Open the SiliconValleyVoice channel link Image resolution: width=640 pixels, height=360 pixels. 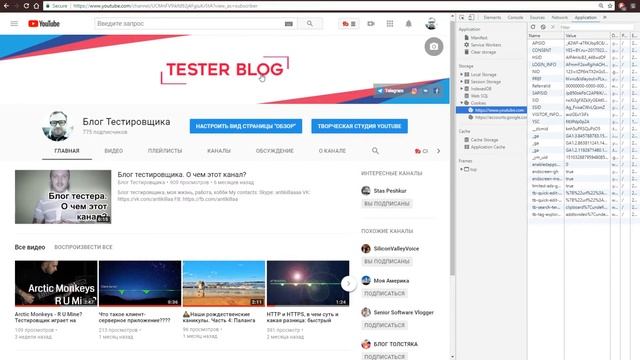click(396, 249)
